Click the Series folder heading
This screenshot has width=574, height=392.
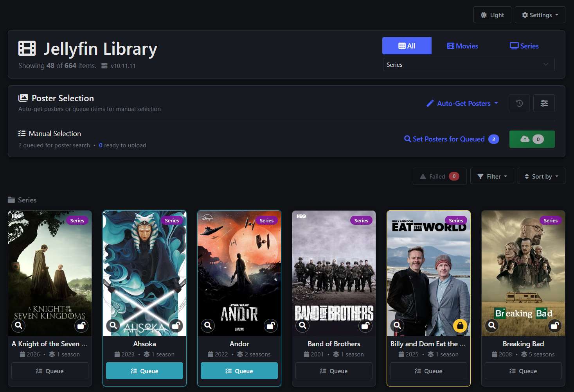(22, 200)
